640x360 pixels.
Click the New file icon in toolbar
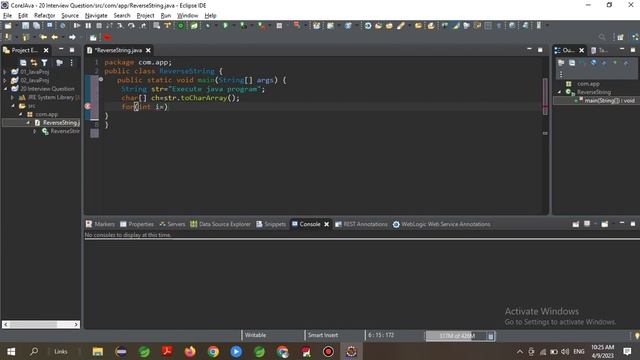8,25
